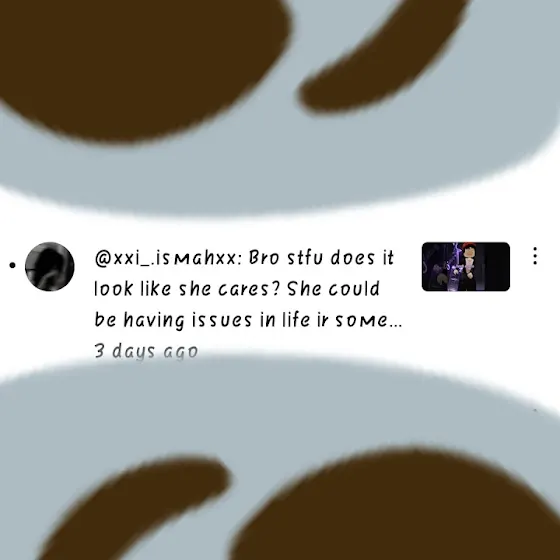Image resolution: width=560 pixels, height=560 pixels.
Task: Click the @xxi_.ismahxx username mention
Action: tap(165, 258)
